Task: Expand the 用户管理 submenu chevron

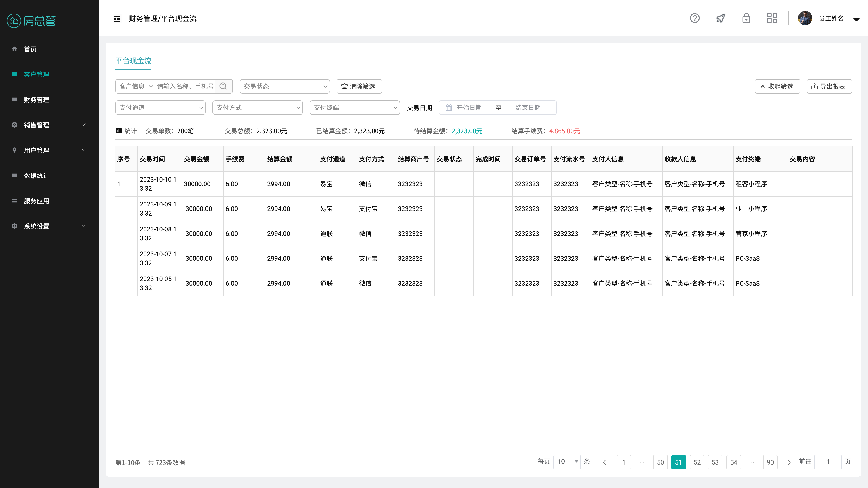Action: (x=84, y=150)
